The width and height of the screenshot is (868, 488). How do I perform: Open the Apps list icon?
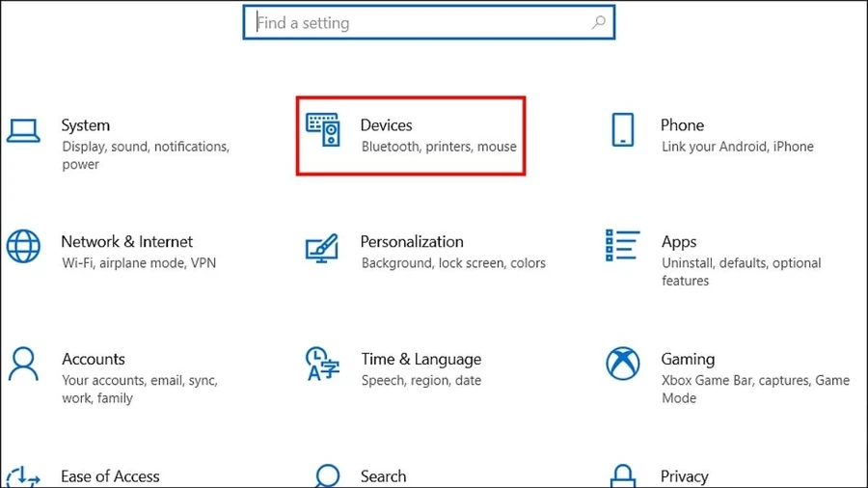[623, 245]
